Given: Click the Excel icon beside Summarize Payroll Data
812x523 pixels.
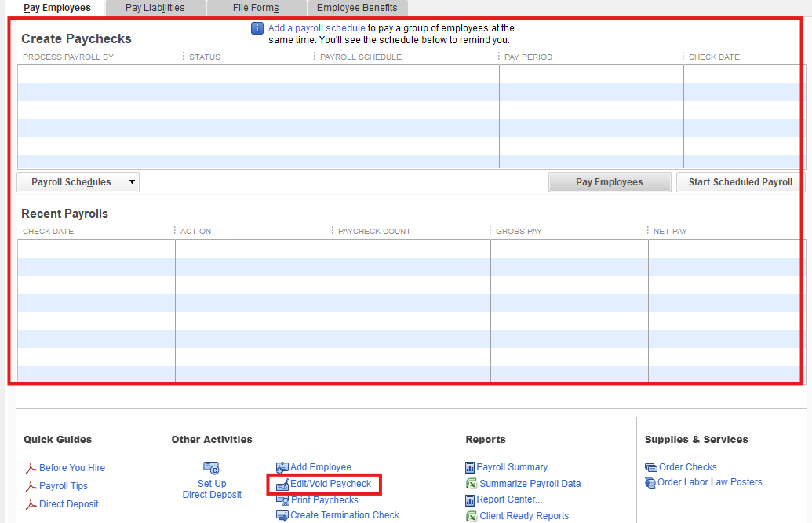Looking at the screenshot, I should (x=472, y=484).
